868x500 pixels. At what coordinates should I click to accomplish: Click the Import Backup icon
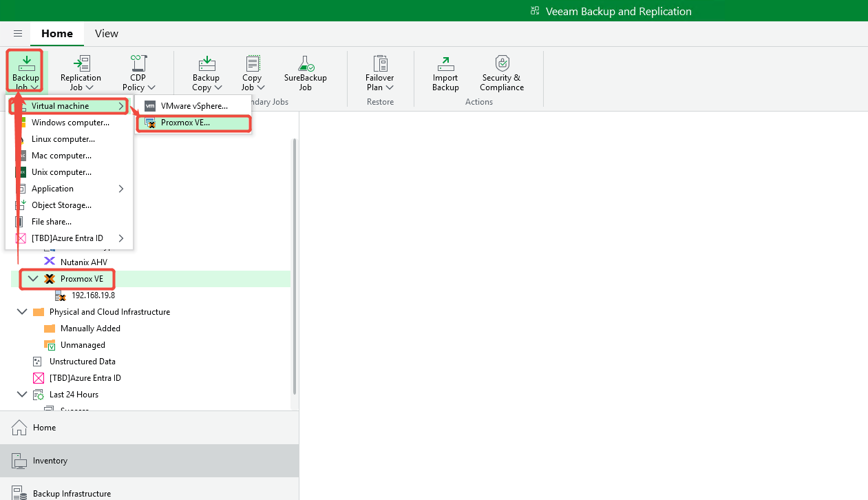445,63
